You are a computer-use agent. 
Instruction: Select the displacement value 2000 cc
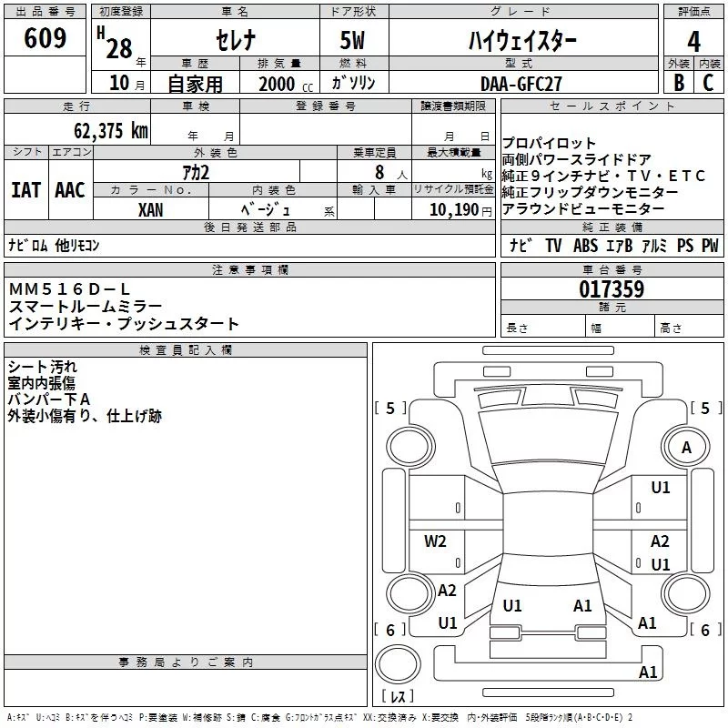click(286, 84)
